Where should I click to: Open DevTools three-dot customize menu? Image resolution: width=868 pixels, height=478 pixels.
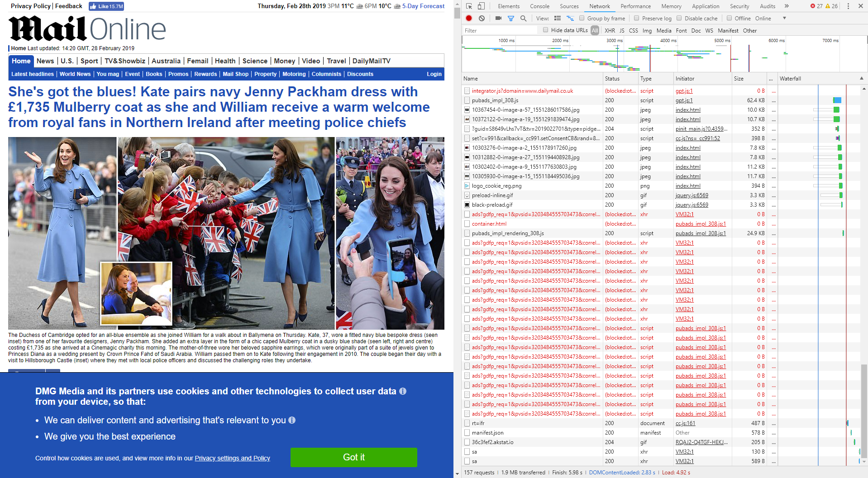point(848,6)
